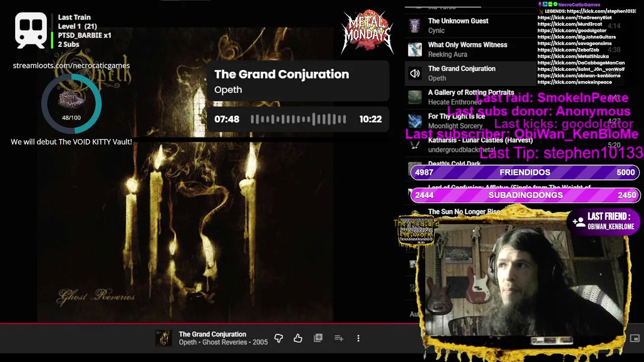Click the FRIENDIDOS goal progress bar
This screenshot has height=362, width=644.
pos(525,172)
